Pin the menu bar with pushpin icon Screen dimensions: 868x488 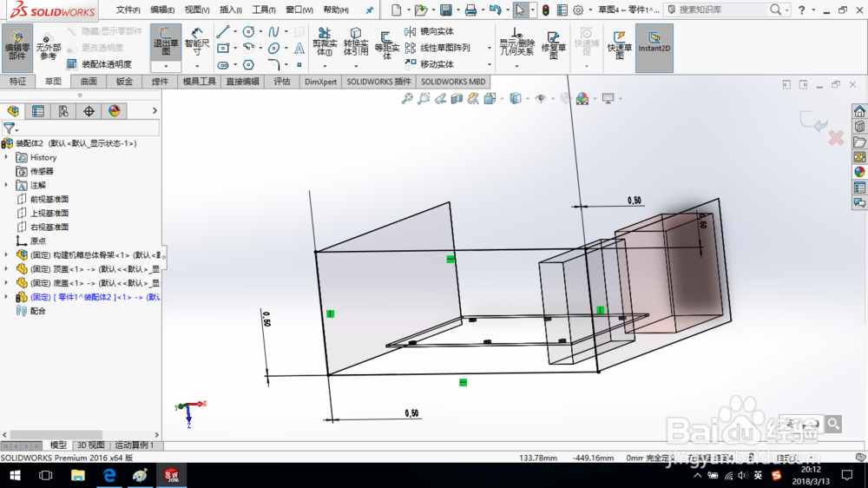coord(369,10)
